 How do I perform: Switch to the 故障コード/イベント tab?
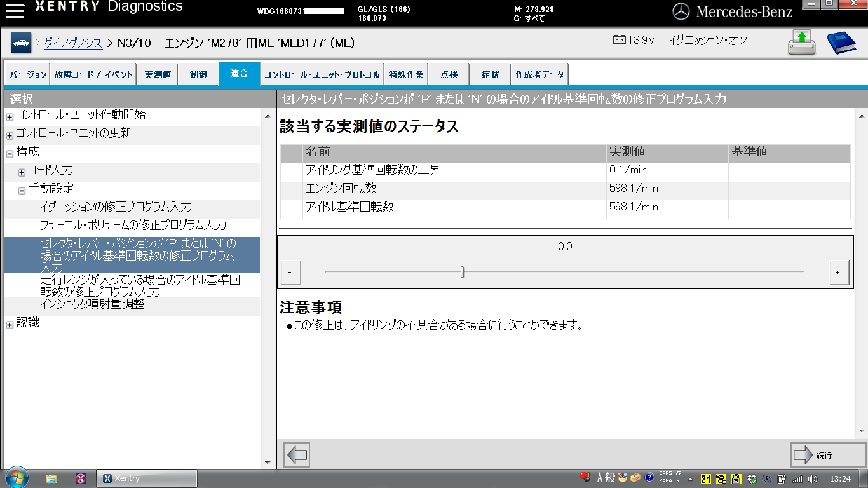tap(93, 74)
